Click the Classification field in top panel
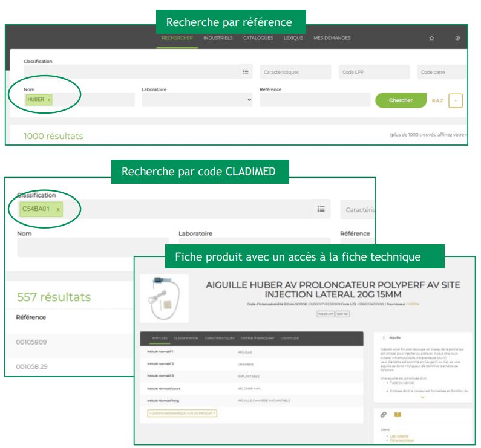This screenshot has width=481, height=448. (138, 71)
